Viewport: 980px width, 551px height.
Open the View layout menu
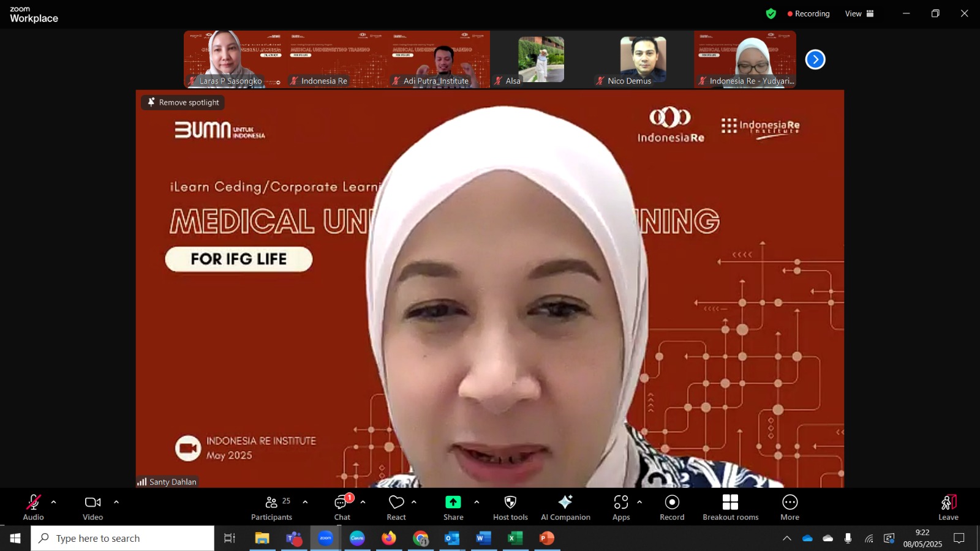[859, 13]
